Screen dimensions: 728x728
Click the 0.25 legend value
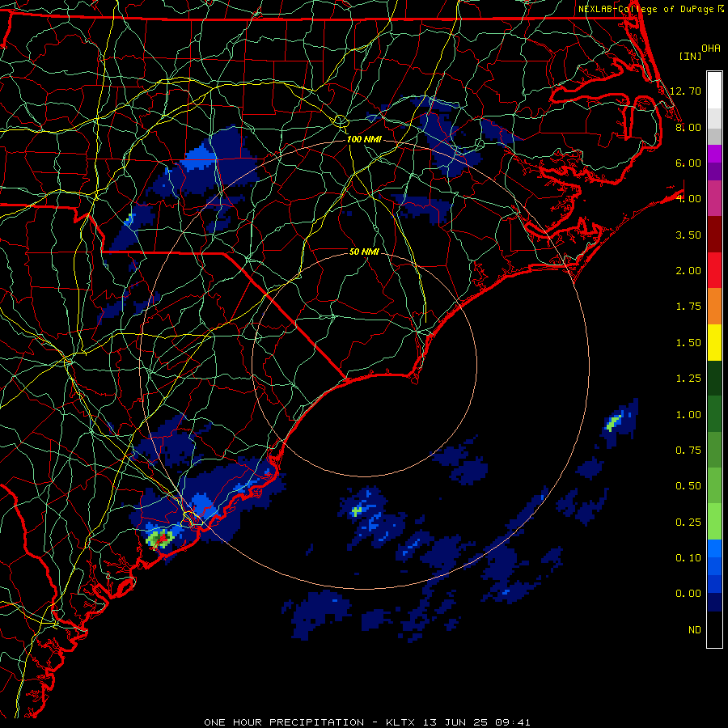click(x=688, y=523)
